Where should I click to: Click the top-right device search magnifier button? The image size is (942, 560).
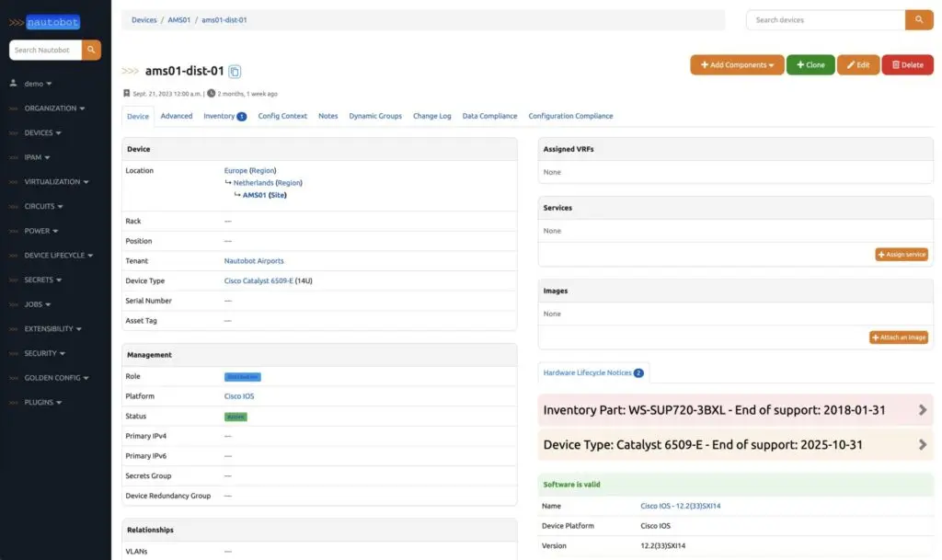pyautogui.click(x=919, y=20)
